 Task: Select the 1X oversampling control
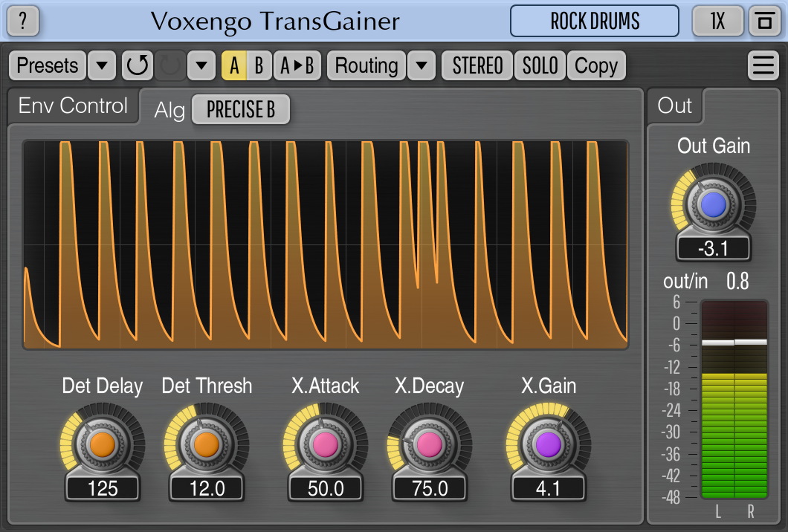click(717, 22)
